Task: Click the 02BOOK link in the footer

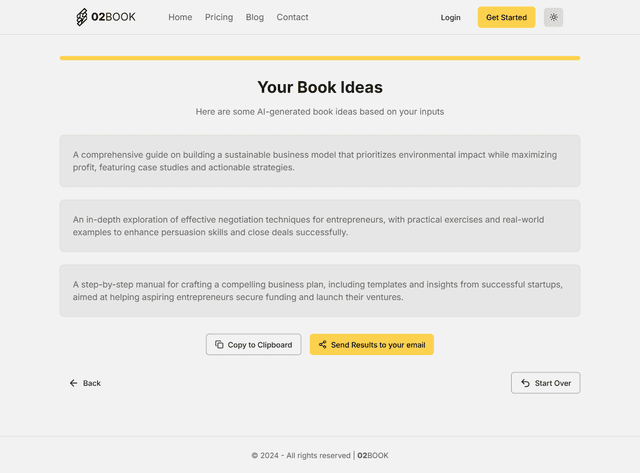Action: [x=373, y=455]
